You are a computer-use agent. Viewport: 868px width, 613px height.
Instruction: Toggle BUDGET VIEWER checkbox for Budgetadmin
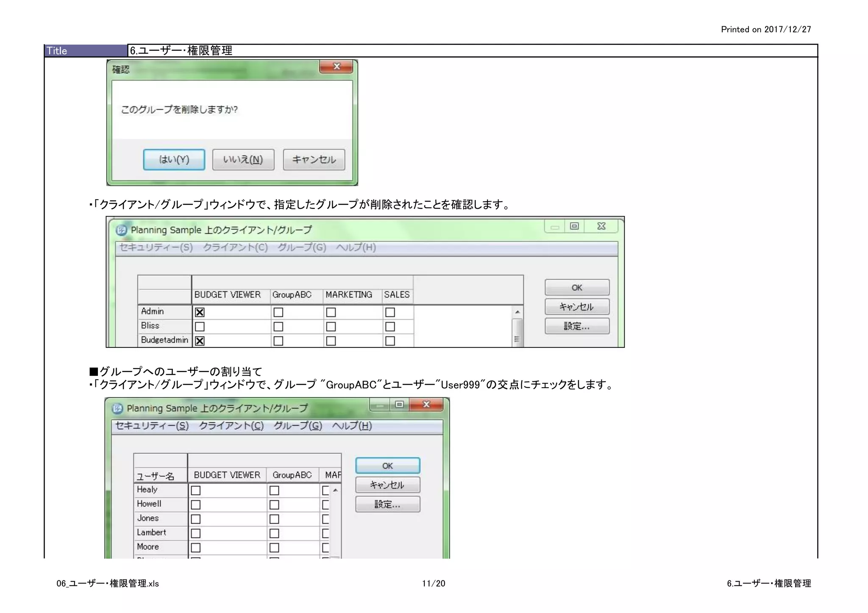tap(200, 341)
